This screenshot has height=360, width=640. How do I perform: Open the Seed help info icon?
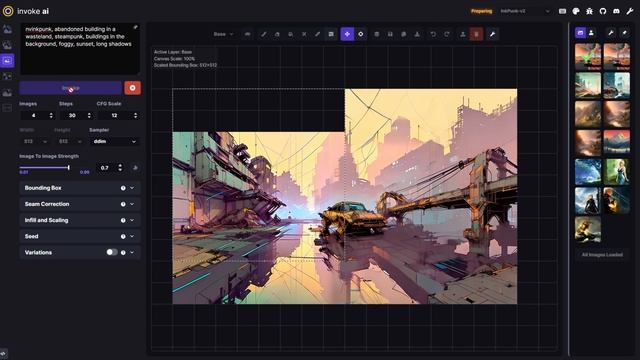(x=123, y=236)
